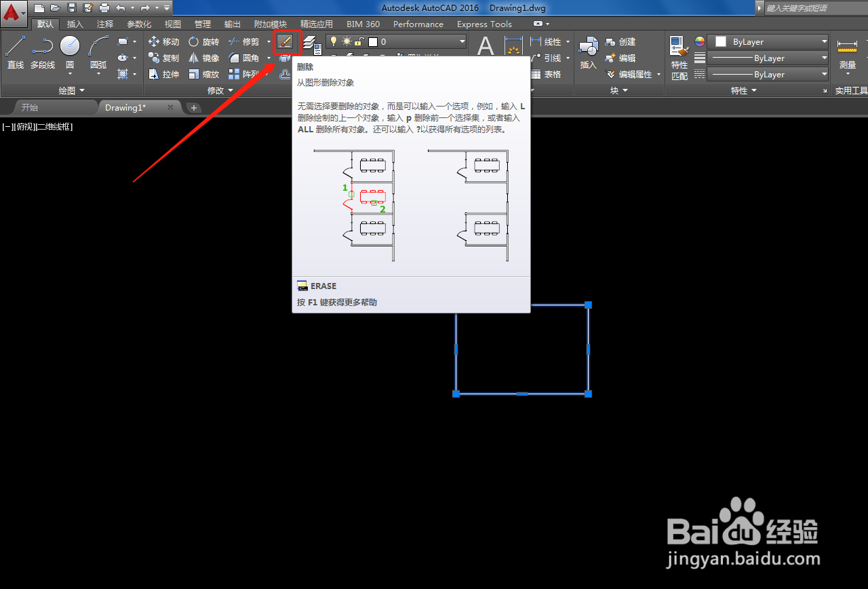Expand the Block (块) panel

coord(619,90)
